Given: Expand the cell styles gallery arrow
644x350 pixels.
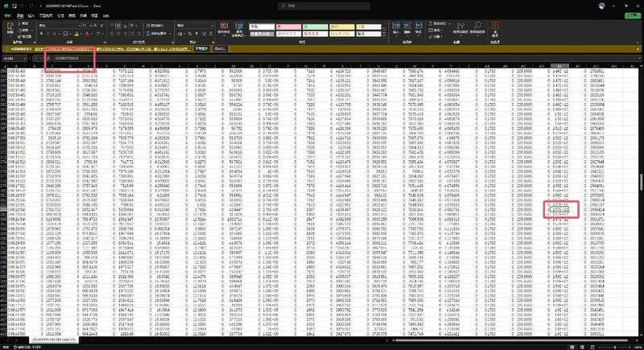Looking at the screenshot, I should 385,35.
